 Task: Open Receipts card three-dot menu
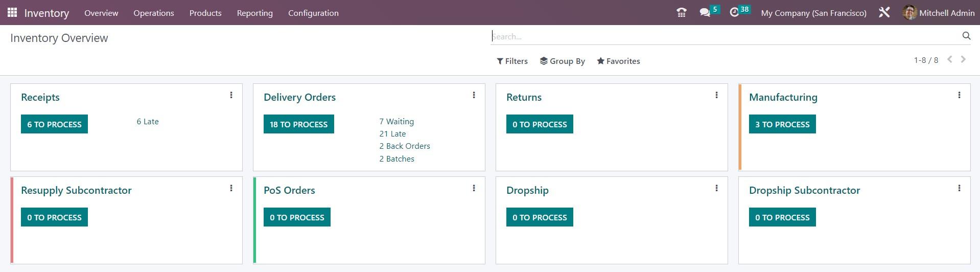point(231,95)
